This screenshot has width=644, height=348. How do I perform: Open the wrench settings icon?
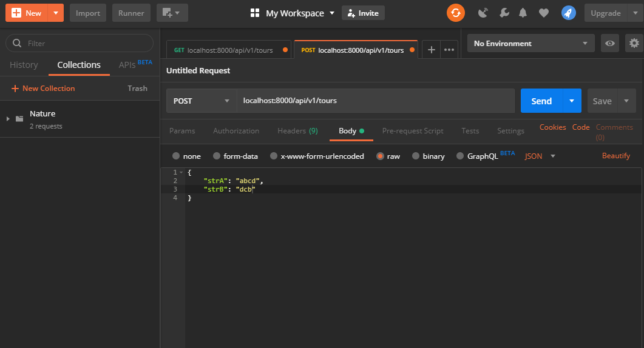tap(504, 13)
